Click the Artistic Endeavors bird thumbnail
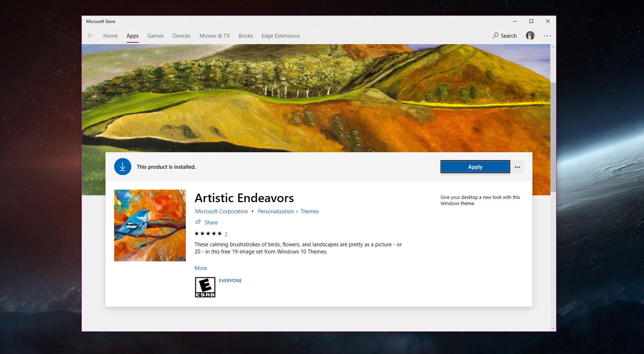Viewport: 644px width, 354px height. click(x=150, y=225)
